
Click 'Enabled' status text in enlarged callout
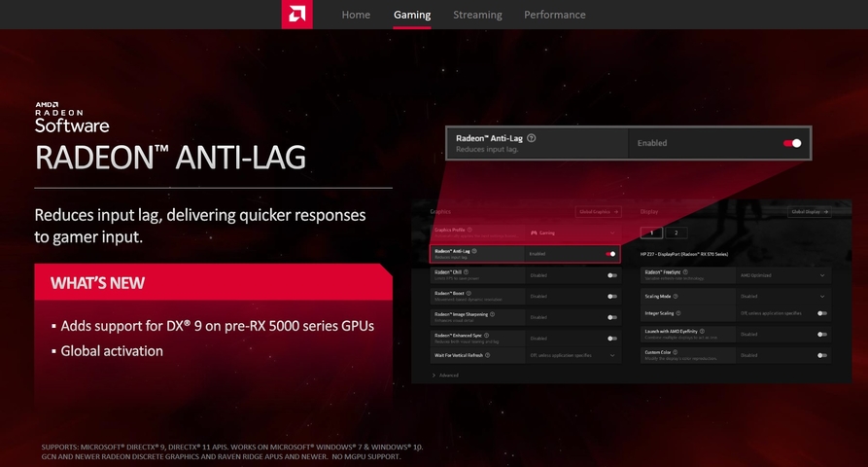pyautogui.click(x=652, y=143)
